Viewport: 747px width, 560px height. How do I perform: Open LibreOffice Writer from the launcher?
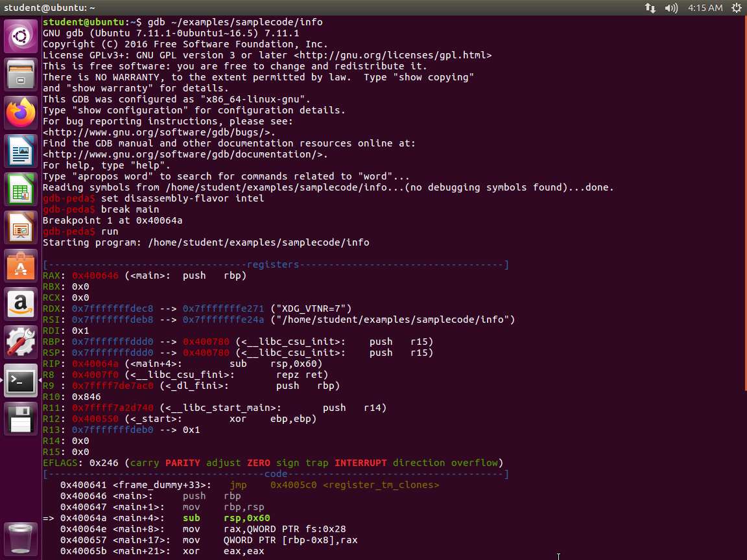[x=21, y=151]
